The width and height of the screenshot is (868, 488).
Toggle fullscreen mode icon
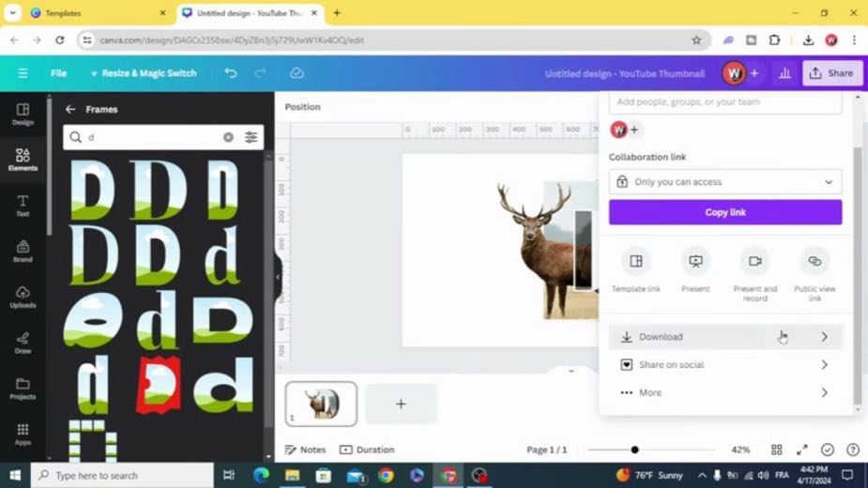[802, 450]
